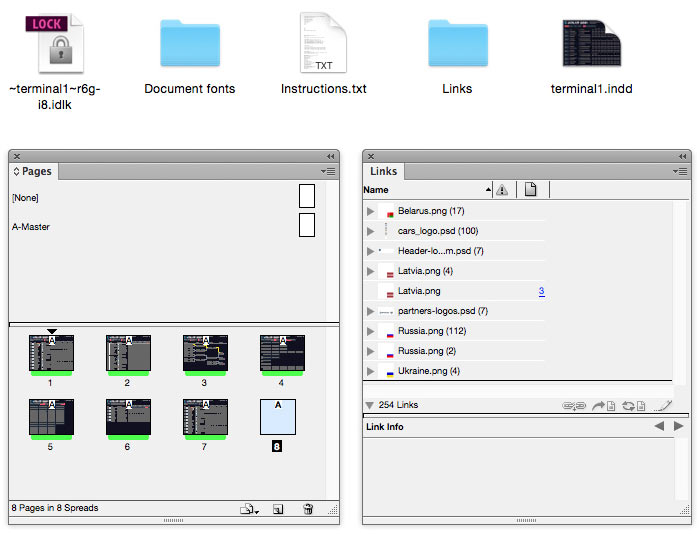This screenshot has width=700, height=534.
Task: Select the page 5 thumbnail
Action: [50, 417]
